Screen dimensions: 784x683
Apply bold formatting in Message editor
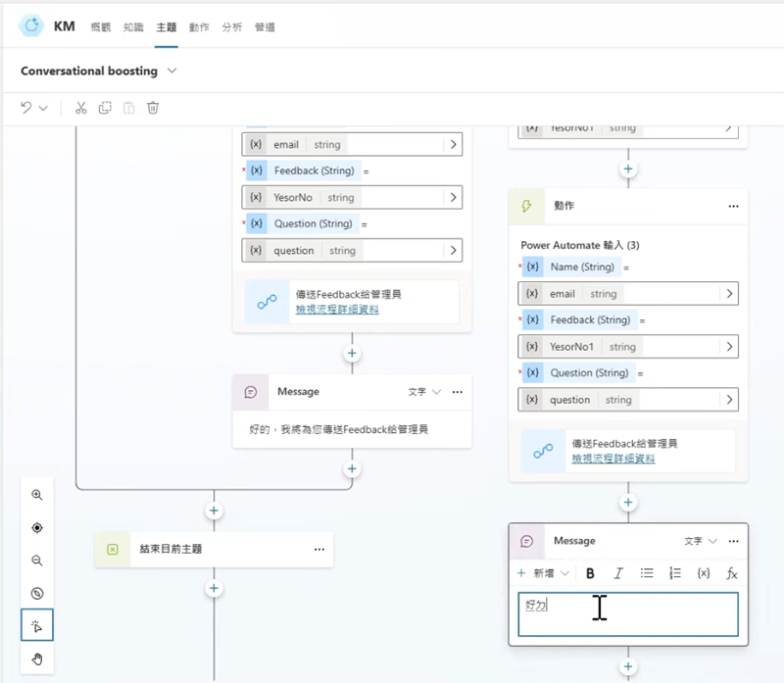click(x=590, y=573)
